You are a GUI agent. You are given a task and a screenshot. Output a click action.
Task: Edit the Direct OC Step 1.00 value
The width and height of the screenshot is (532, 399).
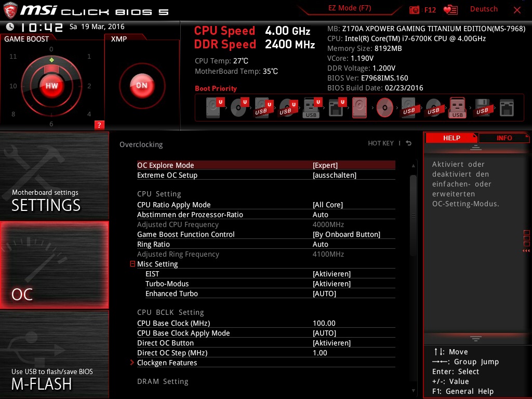pos(266,353)
